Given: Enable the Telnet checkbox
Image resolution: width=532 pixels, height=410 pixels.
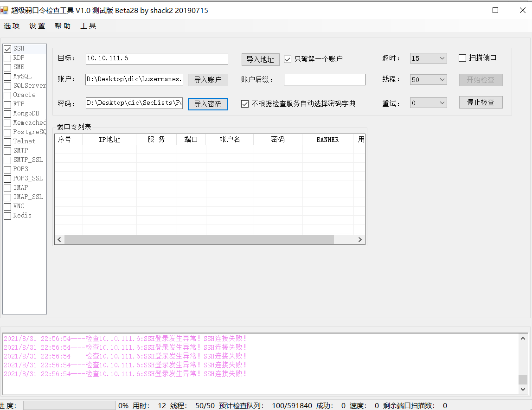Looking at the screenshot, I should coord(7,141).
